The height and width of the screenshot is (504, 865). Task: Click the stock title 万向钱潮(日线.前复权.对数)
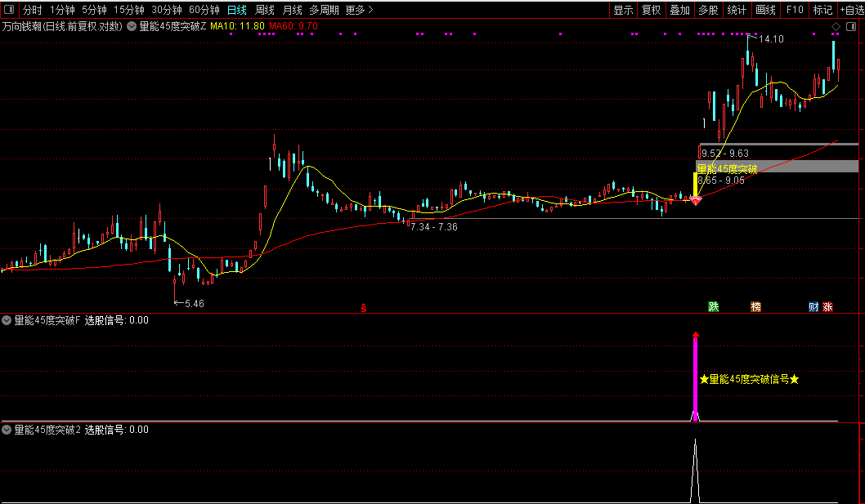[62, 26]
